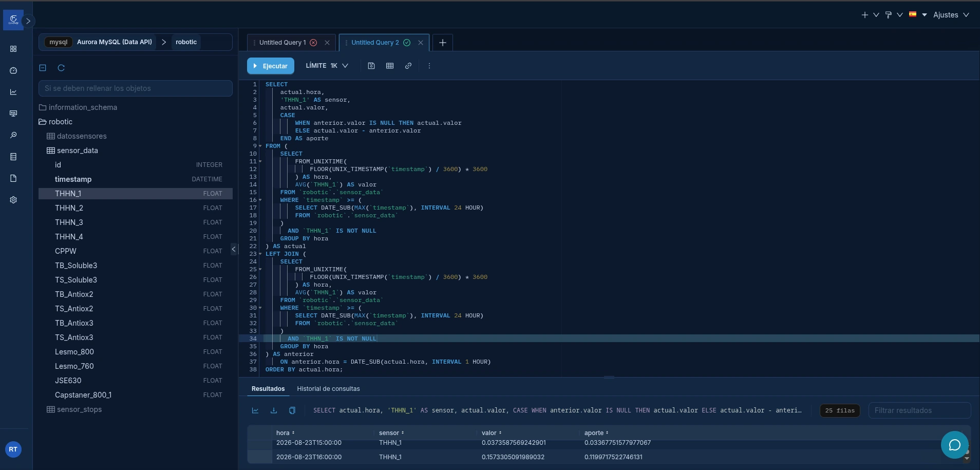Viewport: 980px width, 470px height.
Task: Open the LÍMITE 1K dropdown
Action: [327, 66]
